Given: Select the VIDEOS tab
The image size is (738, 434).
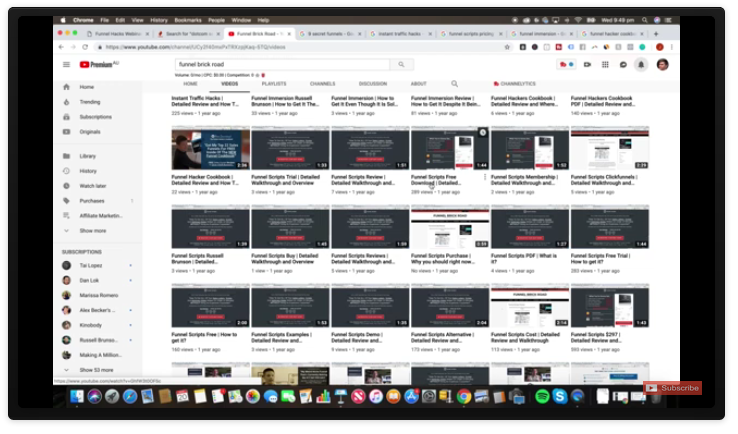Looking at the screenshot, I should point(230,84).
